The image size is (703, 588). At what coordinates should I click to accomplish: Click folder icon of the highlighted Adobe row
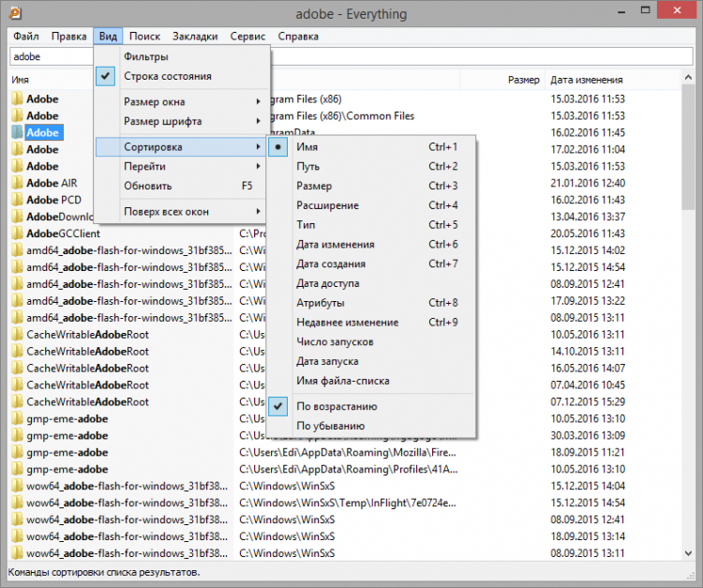pos(17,132)
